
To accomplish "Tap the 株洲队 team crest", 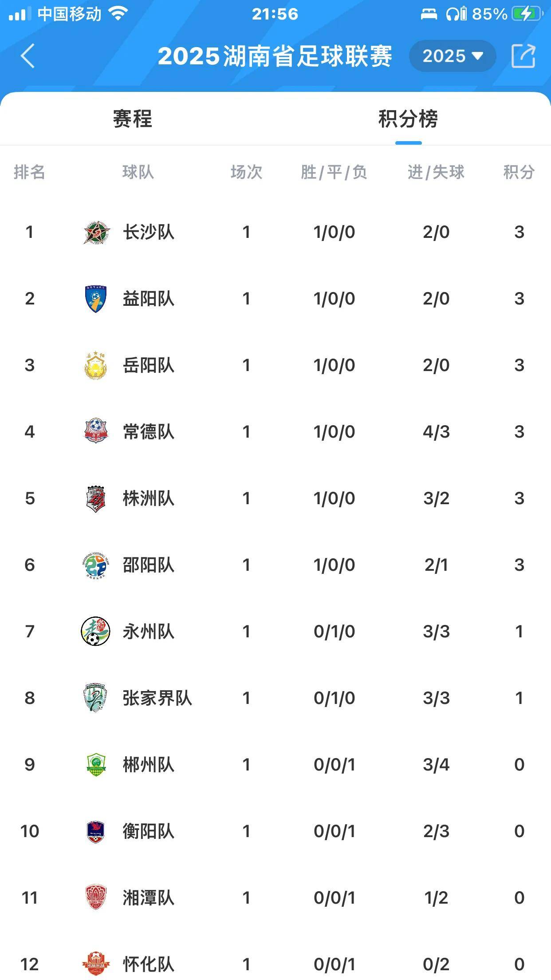I will pyautogui.click(x=96, y=498).
